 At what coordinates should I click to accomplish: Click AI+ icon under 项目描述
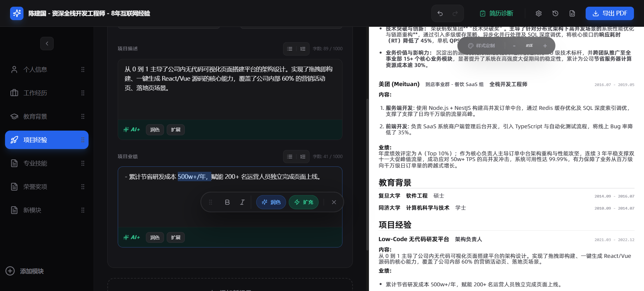tap(132, 130)
